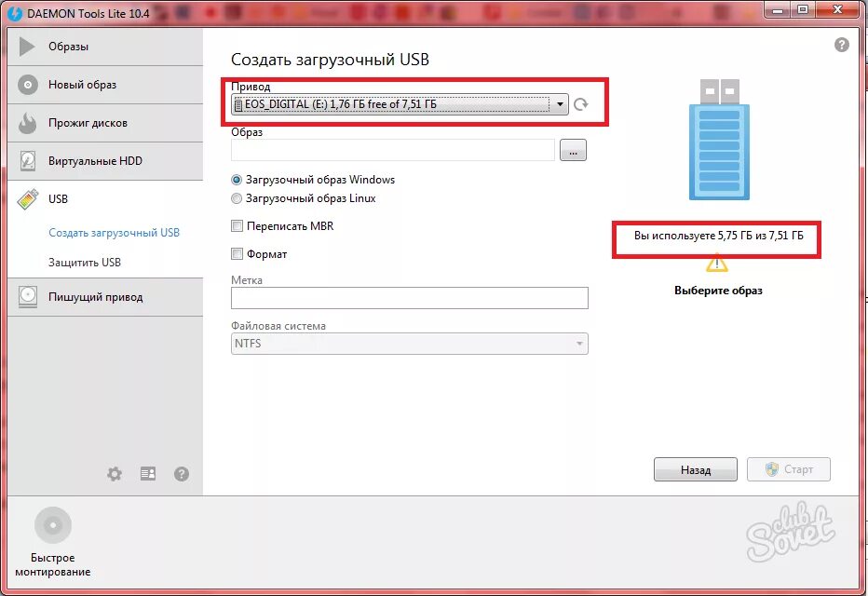
Task: Maximize the DAEMON Tools window
Action: 803,10
